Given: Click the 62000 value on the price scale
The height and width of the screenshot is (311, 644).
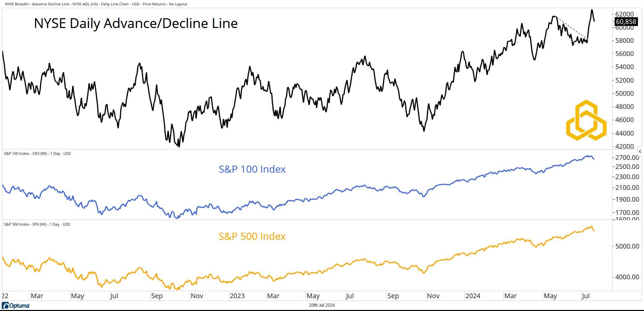Looking at the screenshot, I should pos(624,14).
